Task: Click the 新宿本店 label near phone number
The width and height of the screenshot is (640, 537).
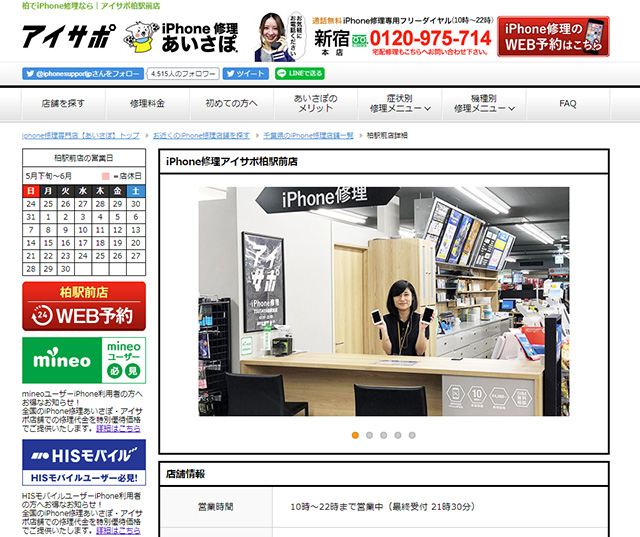Action: tap(332, 42)
